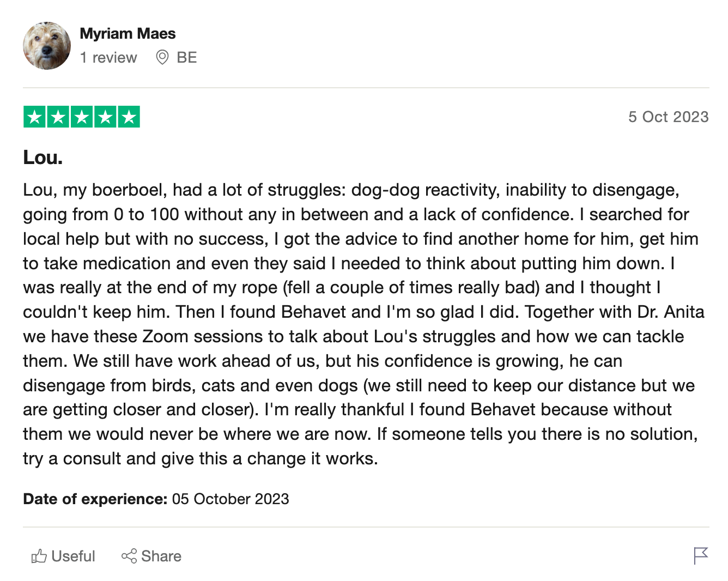Click the share network icon

(x=129, y=556)
